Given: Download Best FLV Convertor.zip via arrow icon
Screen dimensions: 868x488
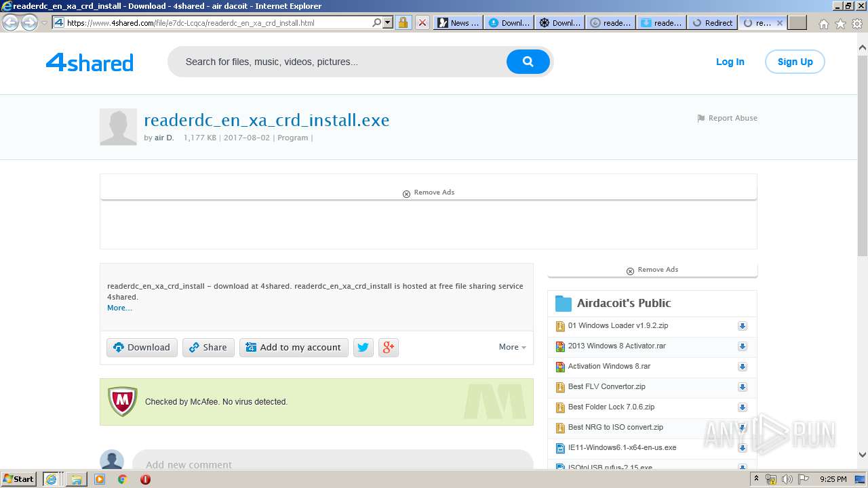Looking at the screenshot, I should tap(743, 387).
